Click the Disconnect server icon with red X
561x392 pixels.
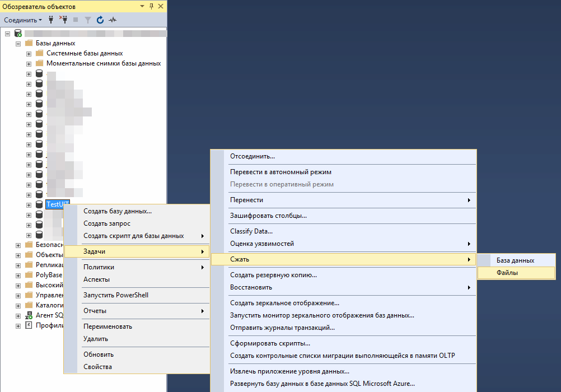[x=64, y=20]
